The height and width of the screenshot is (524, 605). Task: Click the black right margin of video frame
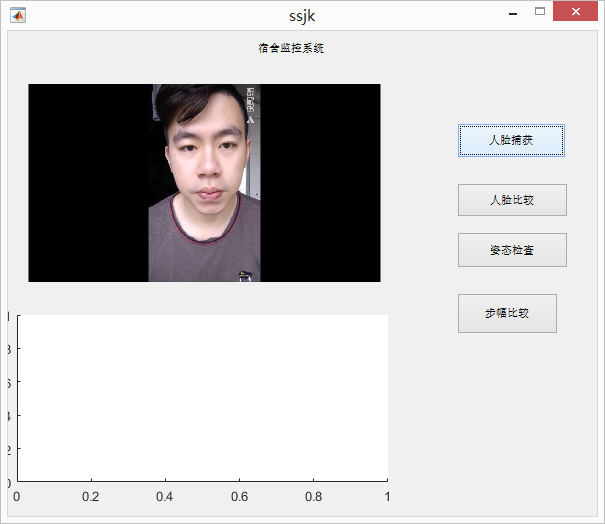[x=320, y=182]
